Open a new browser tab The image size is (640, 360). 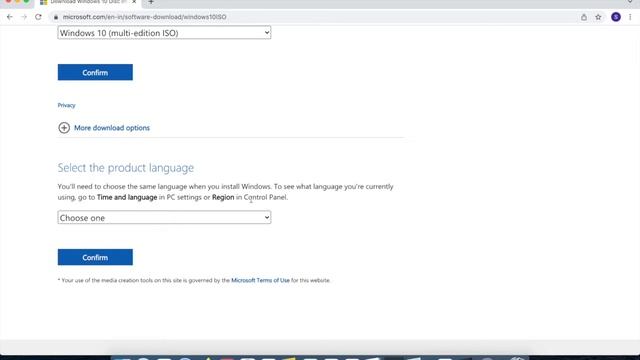pyautogui.click(x=151, y=2)
